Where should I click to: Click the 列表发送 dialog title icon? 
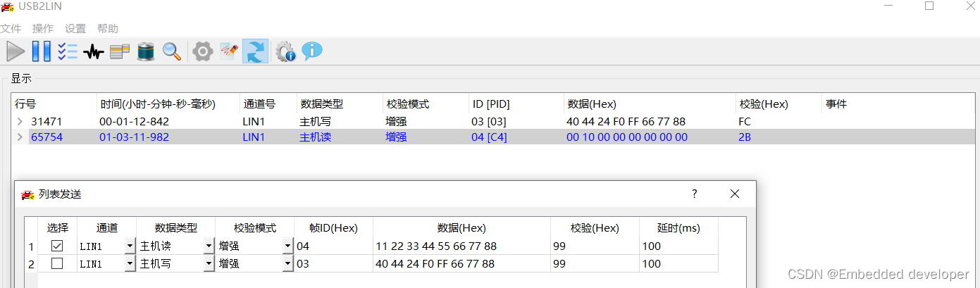27,194
